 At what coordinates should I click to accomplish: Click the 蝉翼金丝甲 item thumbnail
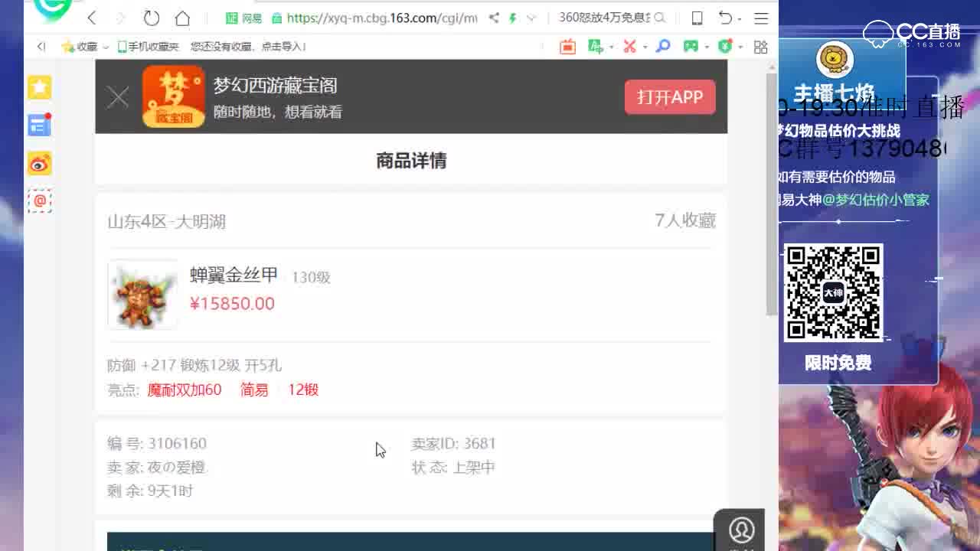[142, 295]
